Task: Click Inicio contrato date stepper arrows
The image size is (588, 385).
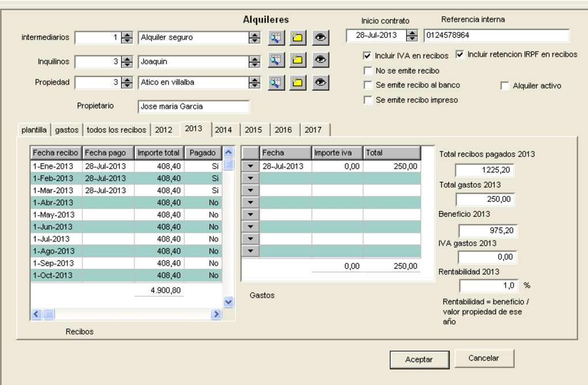Action: click(412, 36)
